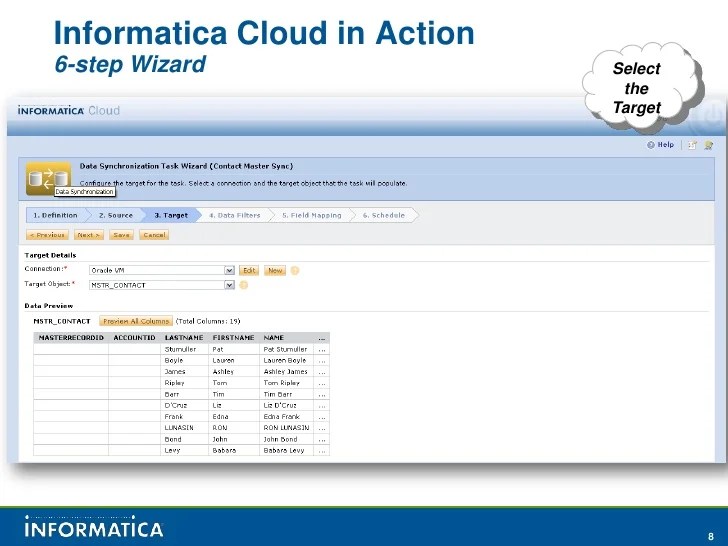Click Preview All Columns button
The image size is (728, 546).
(x=136, y=321)
